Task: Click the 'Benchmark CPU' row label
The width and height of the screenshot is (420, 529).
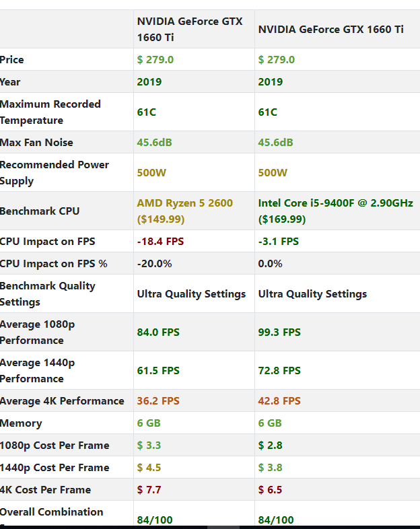Action: coord(40,211)
